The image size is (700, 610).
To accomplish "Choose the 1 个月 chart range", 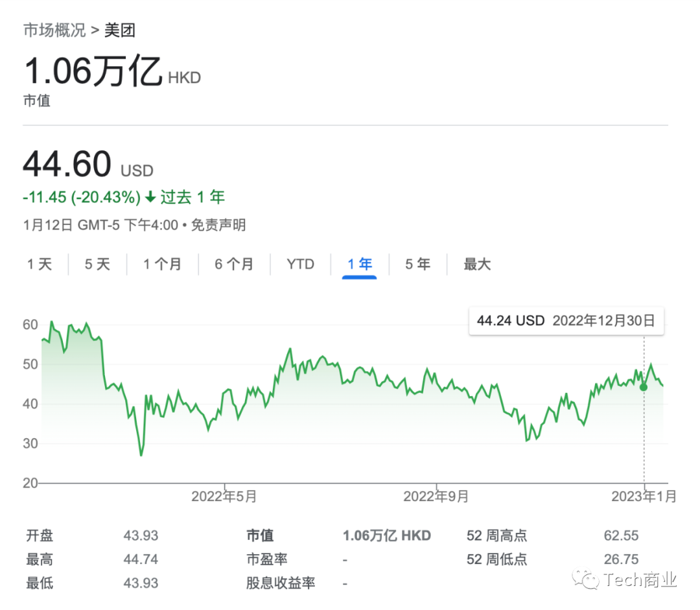I will coord(162,264).
